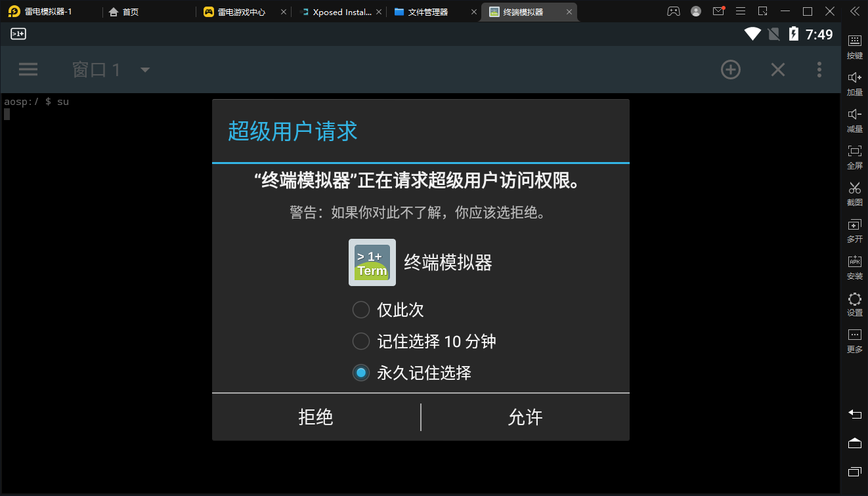Add a new terminal window
The image size is (868, 496).
tap(731, 70)
